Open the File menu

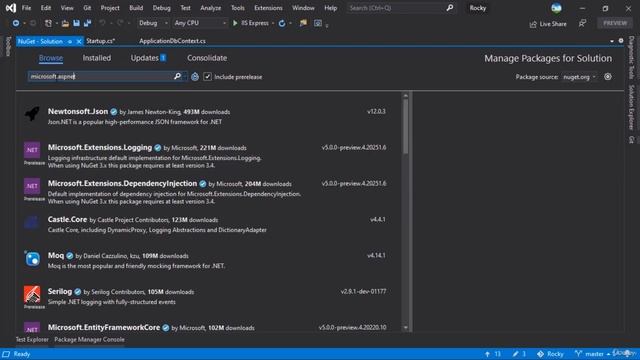point(27,8)
